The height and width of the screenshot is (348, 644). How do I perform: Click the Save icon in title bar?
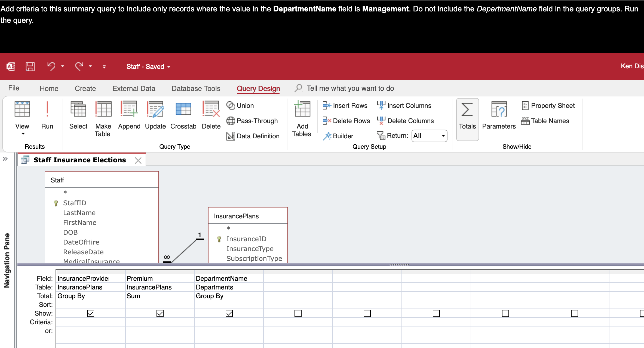click(30, 66)
